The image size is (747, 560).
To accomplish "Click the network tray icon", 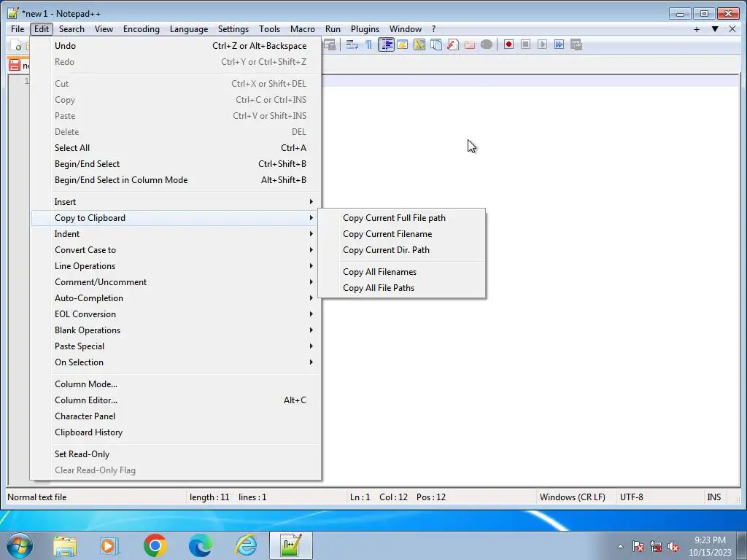I will (656, 546).
